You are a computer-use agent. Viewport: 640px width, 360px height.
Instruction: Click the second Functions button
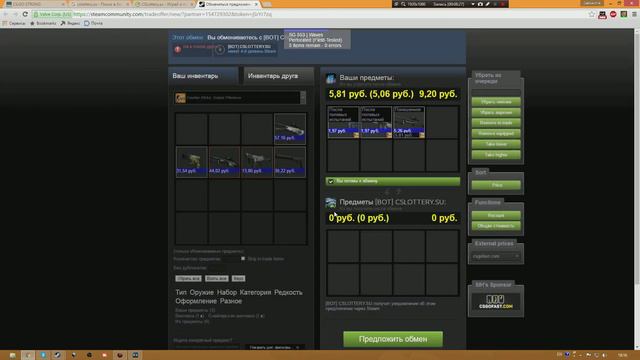[x=496, y=226]
